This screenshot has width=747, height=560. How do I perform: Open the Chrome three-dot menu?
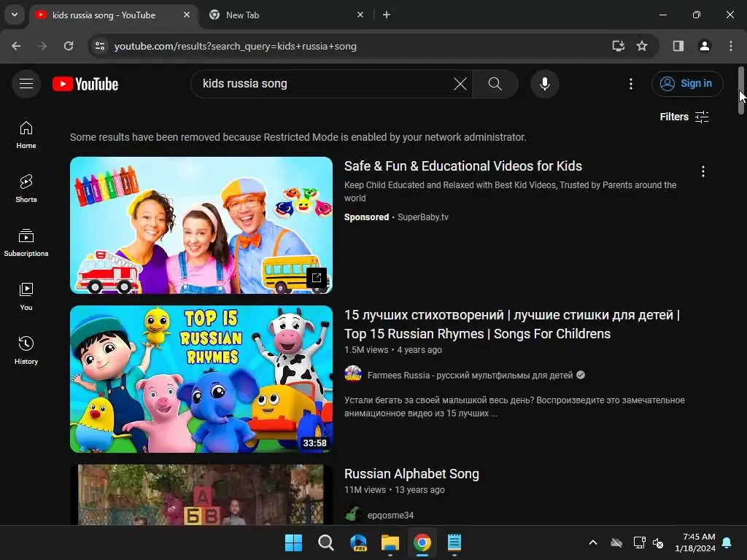(731, 46)
